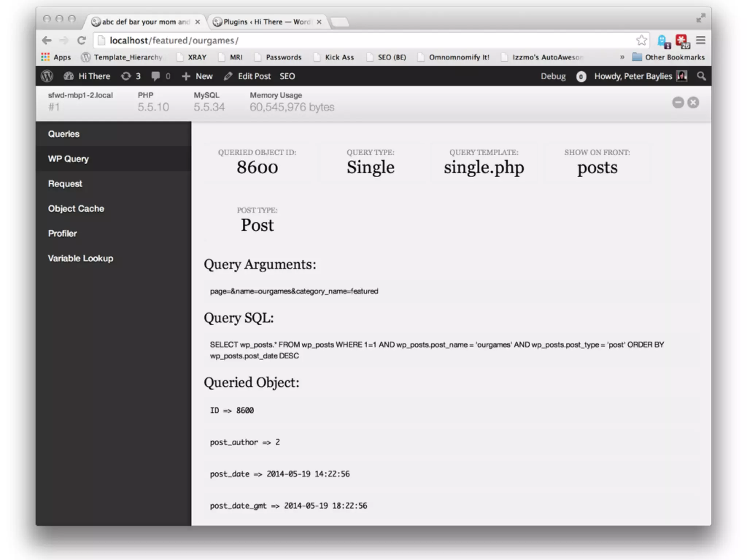Click the sfwd-mbp1-2.local host label

click(x=80, y=95)
